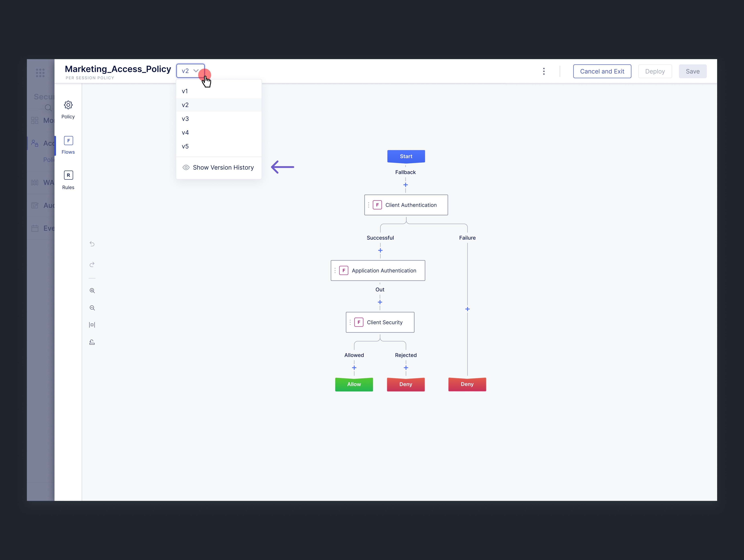
Task: Select version v3 from the list
Action: coord(185,119)
